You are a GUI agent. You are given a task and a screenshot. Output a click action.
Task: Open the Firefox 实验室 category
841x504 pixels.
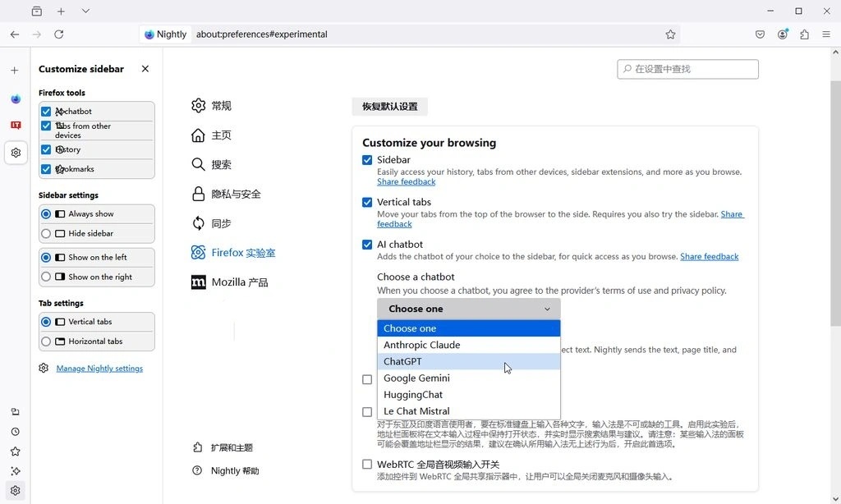click(233, 253)
